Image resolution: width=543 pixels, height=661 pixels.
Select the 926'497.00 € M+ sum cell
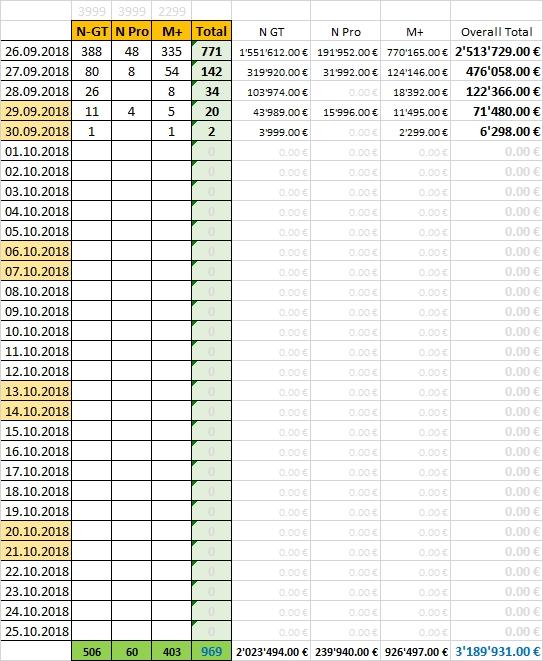click(x=416, y=652)
